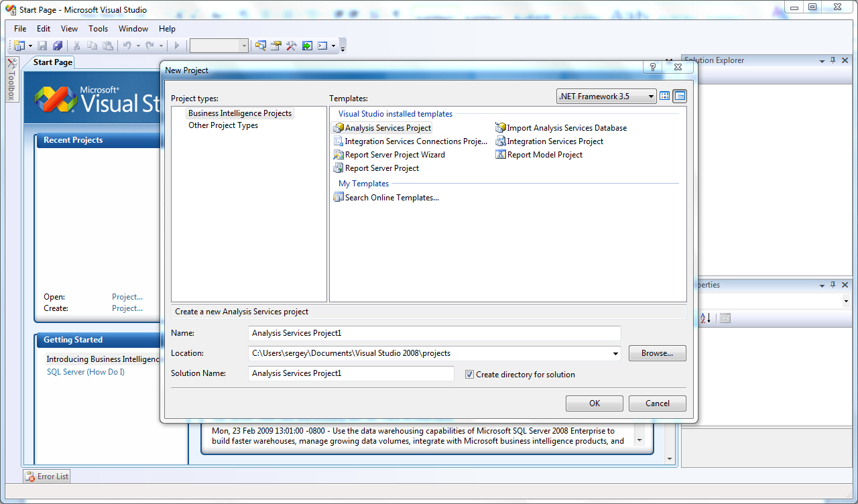Screen dimensions: 858x504
Task: Toggle Create directory for solution checkbox
Action: click(469, 375)
